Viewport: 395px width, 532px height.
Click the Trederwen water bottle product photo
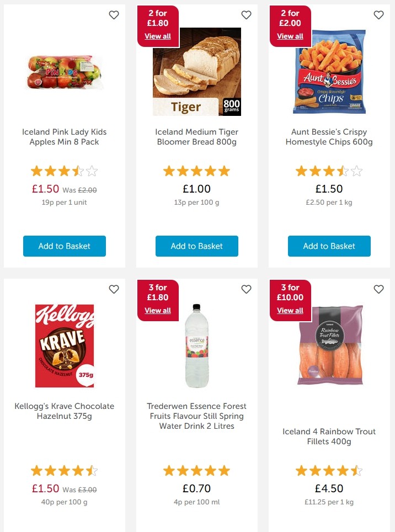[196, 345]
